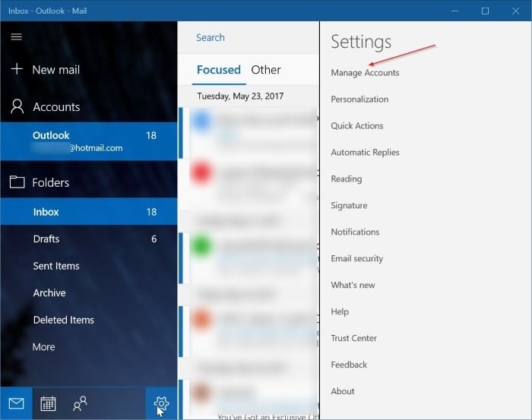Open the Drafts folder
This screenshot has width=532, height=420.
click(89, 238)
